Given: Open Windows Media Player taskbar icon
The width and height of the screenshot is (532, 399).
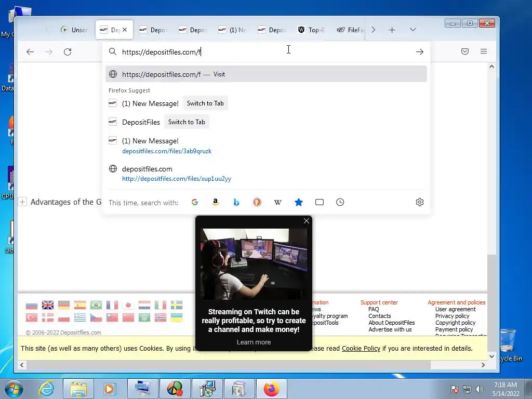Looking at the screenshot, I should (x=110, y=389).
